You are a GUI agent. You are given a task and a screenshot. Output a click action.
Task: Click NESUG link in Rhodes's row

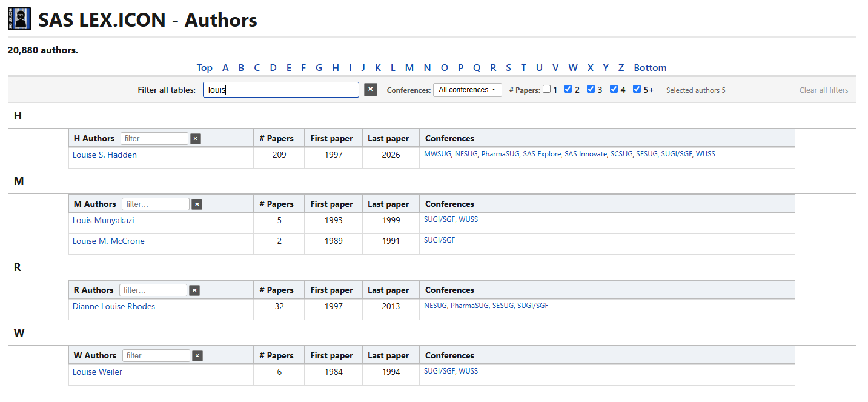[435, 306]
